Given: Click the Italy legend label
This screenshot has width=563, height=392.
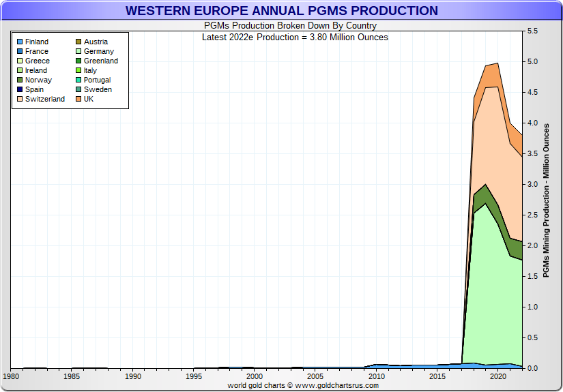Looking at the screenshot, I should (x=90, y=71).
